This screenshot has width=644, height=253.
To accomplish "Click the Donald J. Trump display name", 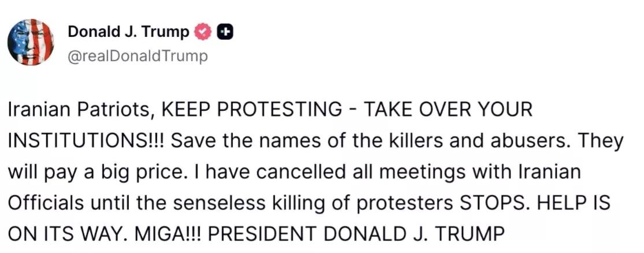I will (x=128, y=32).
